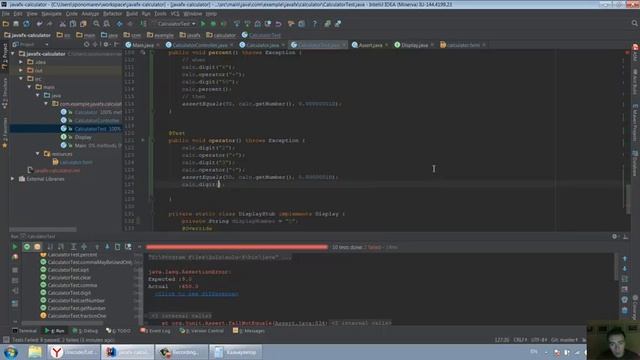Screen dimensions: 640x360
Task: Collapse javafx-calculator root tree node
Action: click(x=13, y=53)
